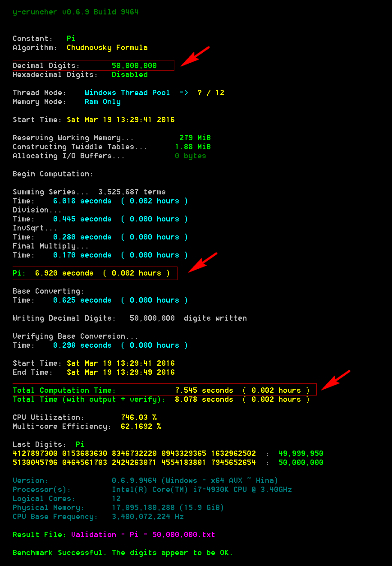Click the 62.1692 % Multi-core Efficiency value
The width and height of the screenshot is (392, 566).
coord(141,427)
